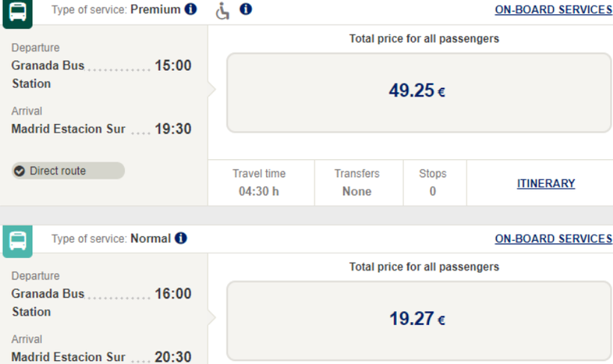Click the Transfers None cell
This screenshot has width=613, height=364.
pos(357,182)
